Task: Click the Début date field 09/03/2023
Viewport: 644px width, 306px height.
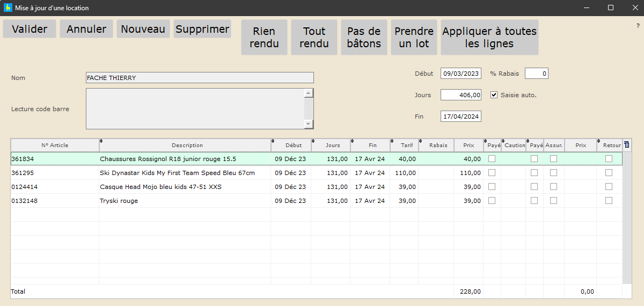Action: coord(461,74)
